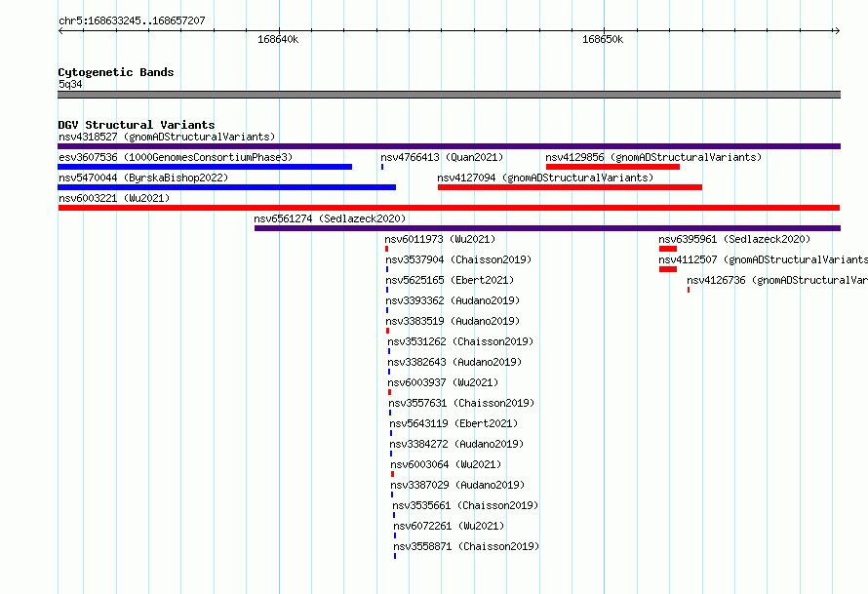This screenshot has width=868, height=594.
Task: Open nsv6561274 (Sedlazeck2020) variant label
Action: pyautogui.click(x=330, y=218)
